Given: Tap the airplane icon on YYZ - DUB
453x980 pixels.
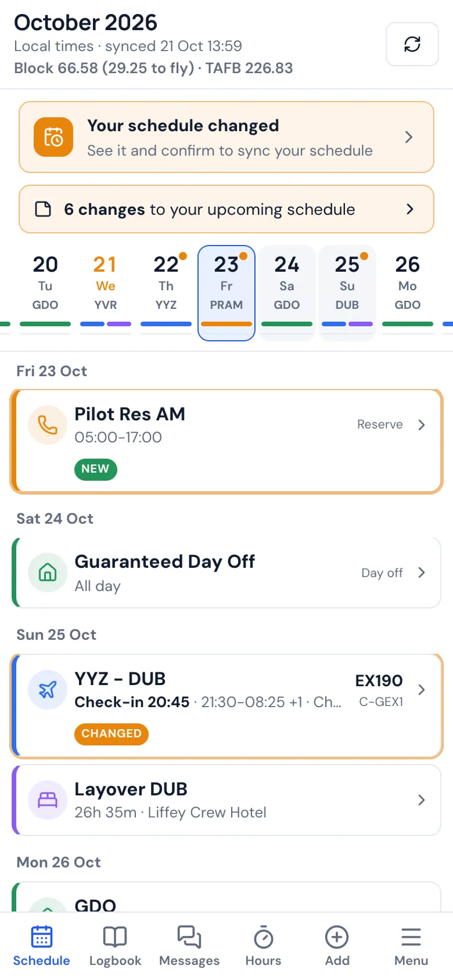Looking at the screenshot, I should pyautogui.click(x=48, y=690).
